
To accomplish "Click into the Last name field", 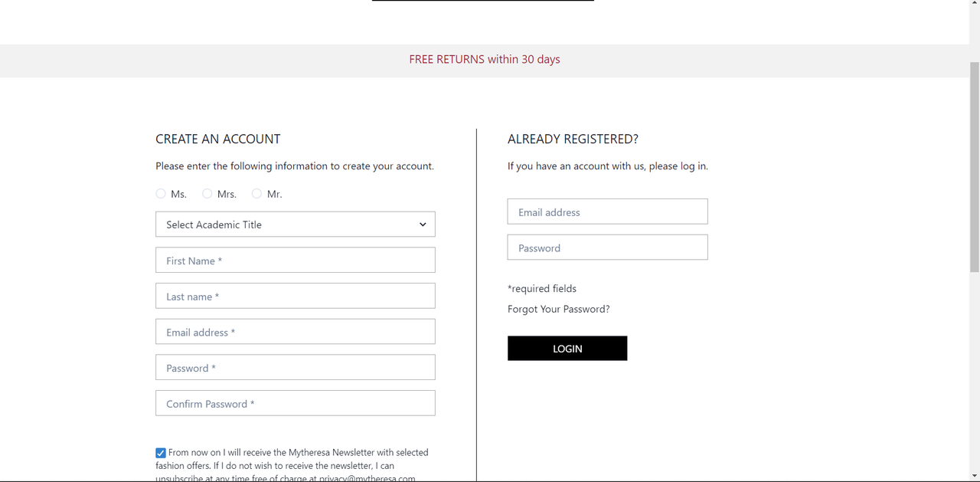I will (x=295, y=297).
